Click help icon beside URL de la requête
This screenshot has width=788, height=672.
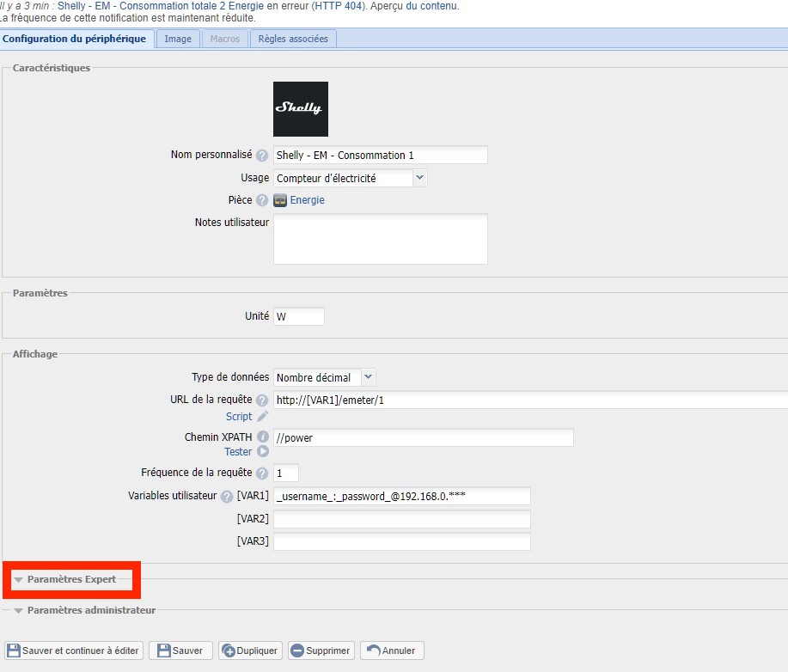[262, 400]
